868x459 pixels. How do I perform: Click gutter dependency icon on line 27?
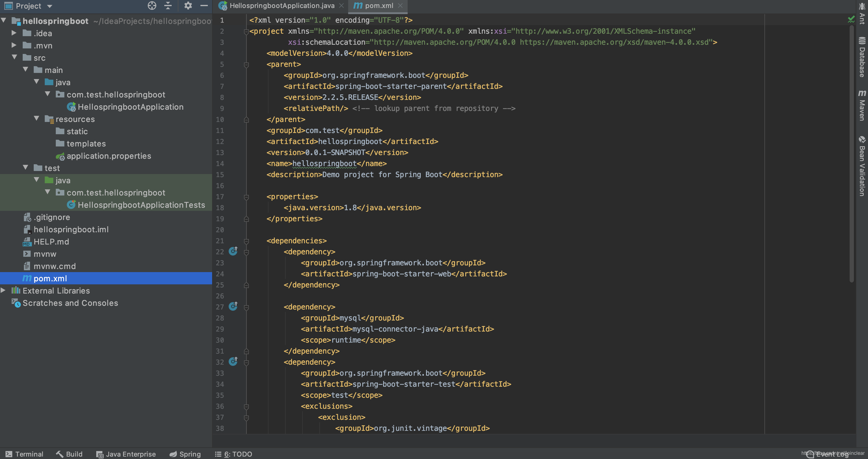(233, 306)
